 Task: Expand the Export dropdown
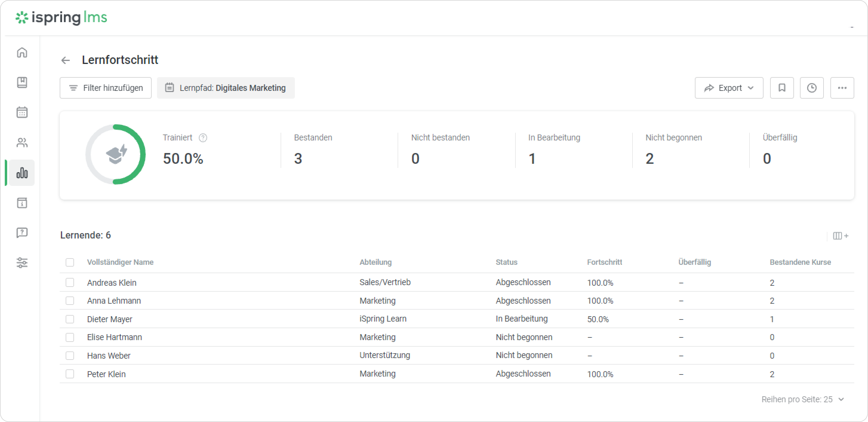tap(729, 88)
